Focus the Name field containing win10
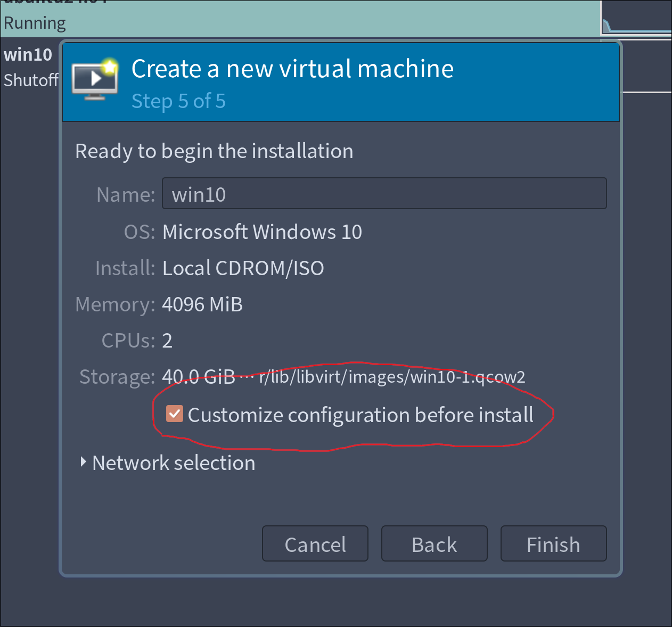 pyautogui.click(x=384, y=194)
